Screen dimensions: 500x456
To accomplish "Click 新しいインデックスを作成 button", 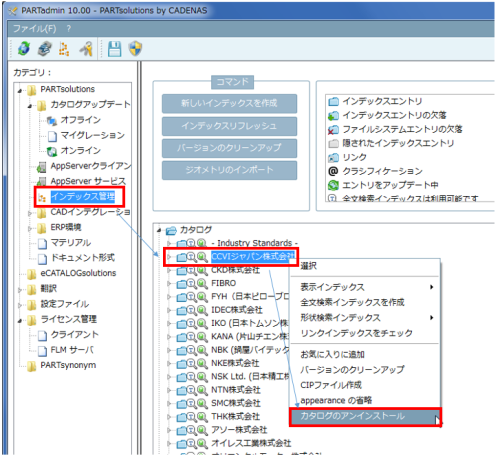I will (x=229, y=104).
